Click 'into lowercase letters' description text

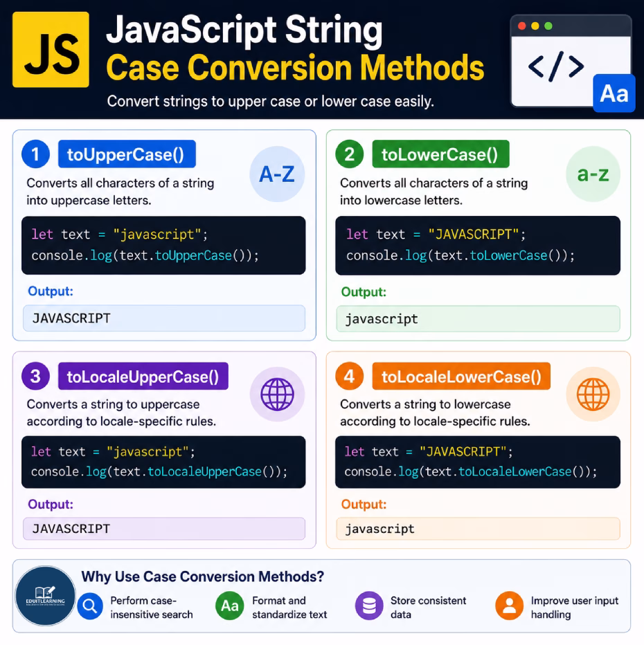coord(401,200)
